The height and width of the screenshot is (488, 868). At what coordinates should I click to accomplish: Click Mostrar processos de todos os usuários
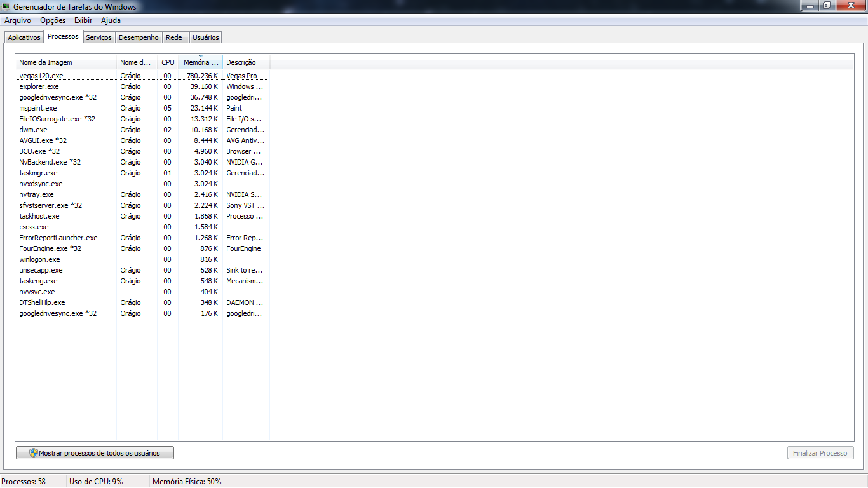[95, 453]
